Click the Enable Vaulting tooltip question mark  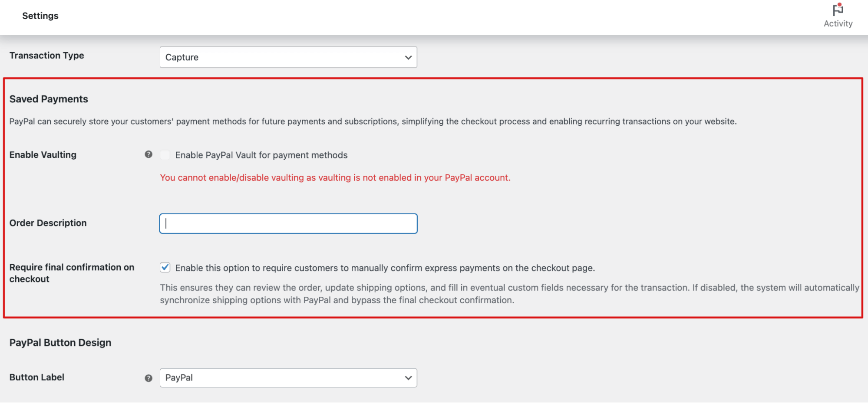tap(148, 154)
